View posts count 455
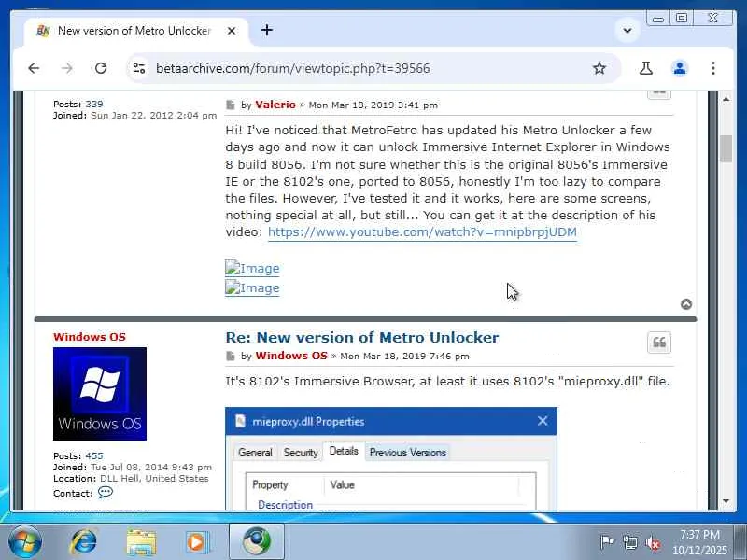The height and width of the screenshot is (560, 747). 94,455
